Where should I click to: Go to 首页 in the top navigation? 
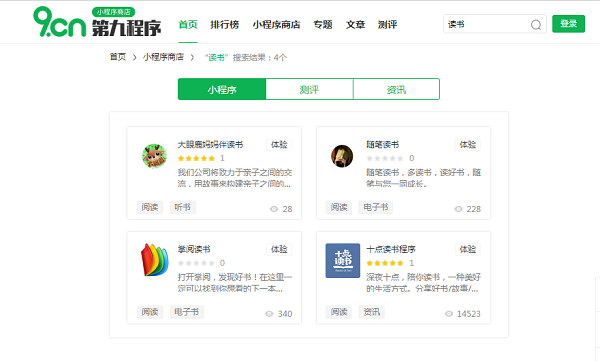pos(188,25)
